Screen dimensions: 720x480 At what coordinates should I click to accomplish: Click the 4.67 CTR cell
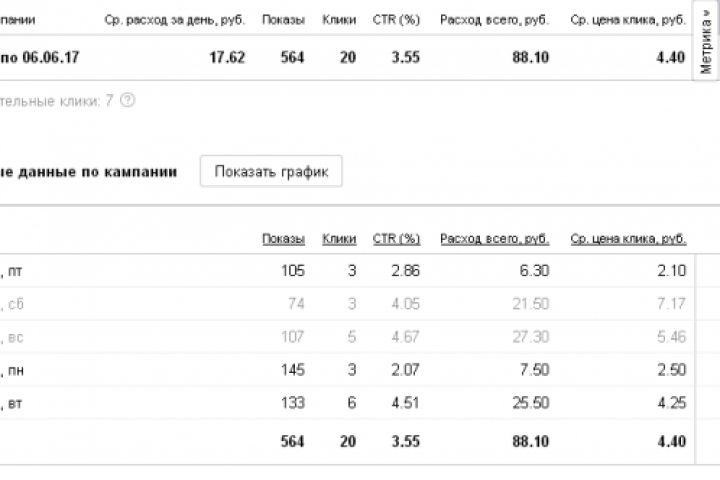pos(404,337)
